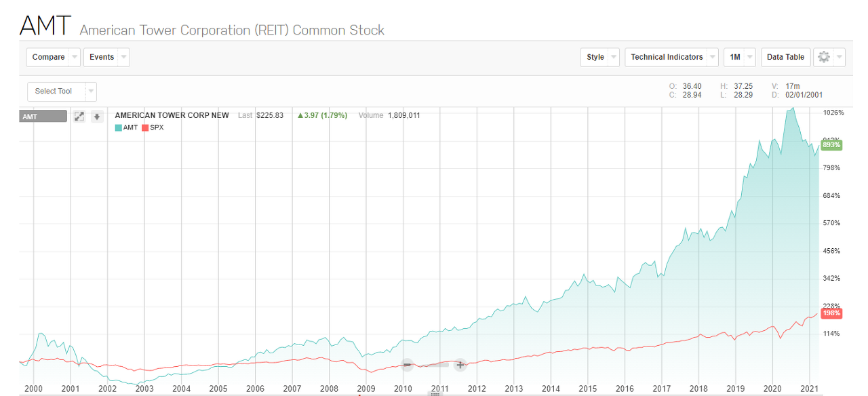This screenshot has height=396, width=868.
Task: Click the 2009 label on the time axis
Action: (x=366, y=389)
